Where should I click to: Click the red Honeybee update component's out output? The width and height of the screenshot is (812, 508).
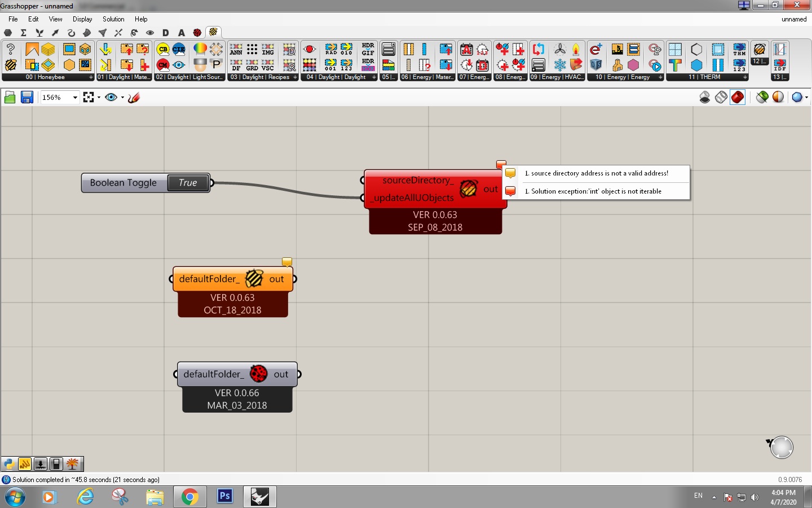(x=491, y=189)
